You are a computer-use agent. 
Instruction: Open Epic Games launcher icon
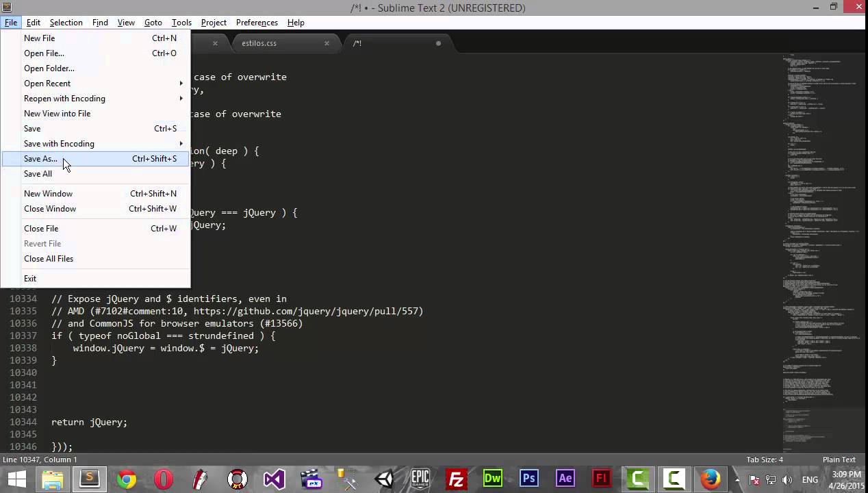click(420, 479)
